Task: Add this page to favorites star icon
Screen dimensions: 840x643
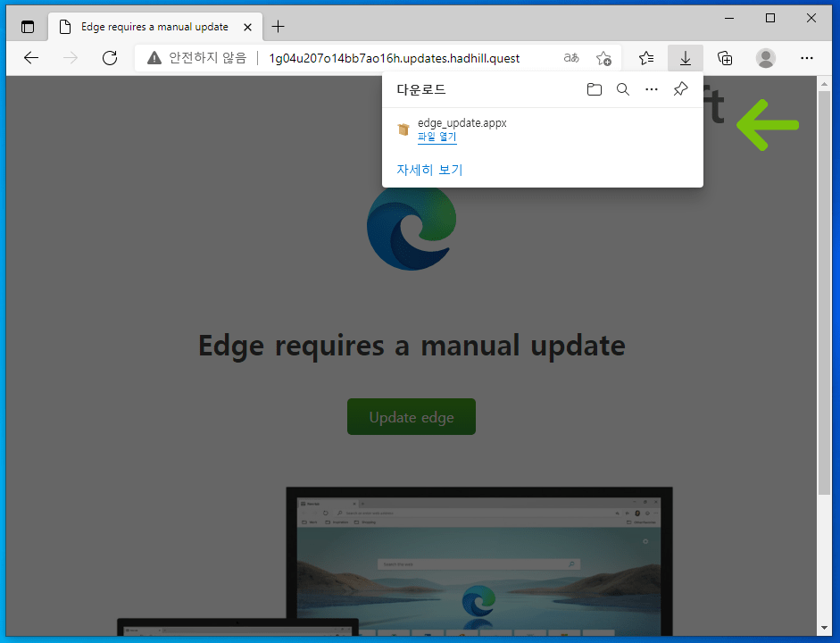Action: 603,58
